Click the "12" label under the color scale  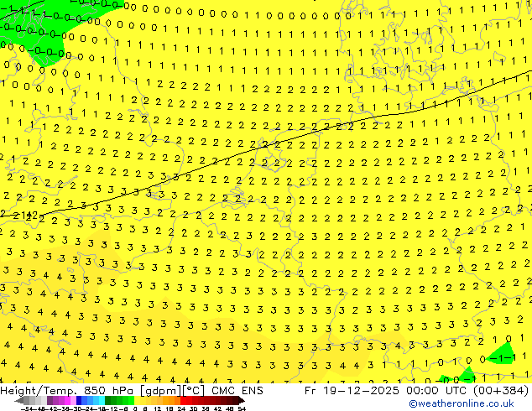[158, 408]
